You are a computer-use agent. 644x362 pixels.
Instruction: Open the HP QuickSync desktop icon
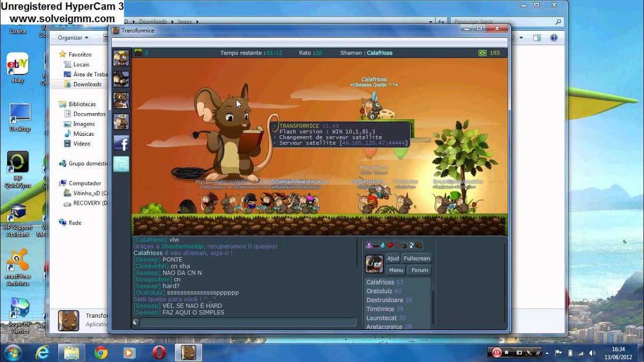coord(18,169)
